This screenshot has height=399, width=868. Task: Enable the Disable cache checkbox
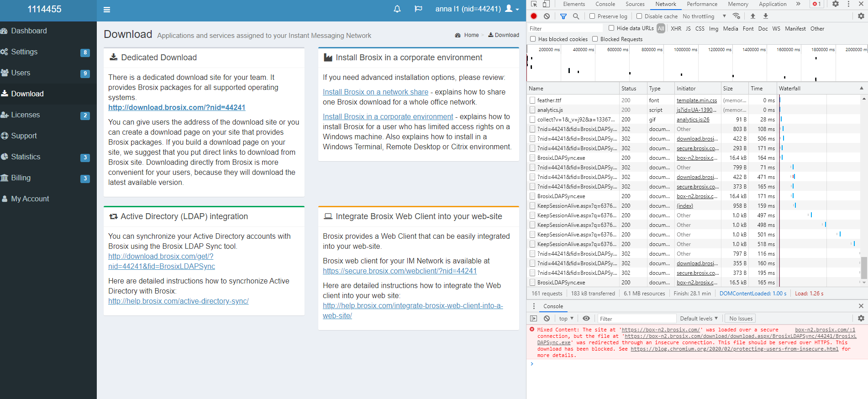(x=639, y=16)
